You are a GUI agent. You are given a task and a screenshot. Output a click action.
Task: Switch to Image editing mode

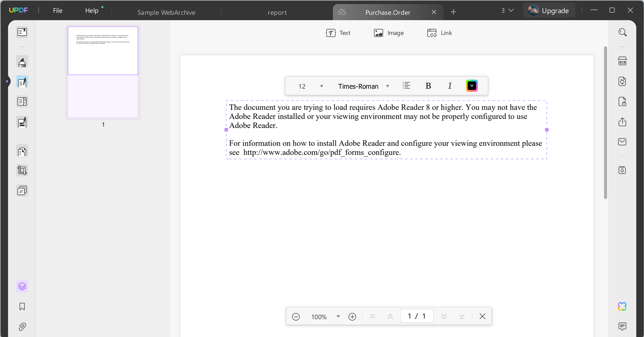[x=389, y=33]
